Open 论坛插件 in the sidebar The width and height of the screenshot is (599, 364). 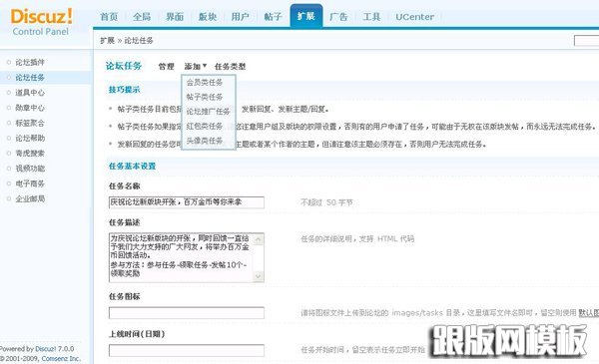(30, 62)
